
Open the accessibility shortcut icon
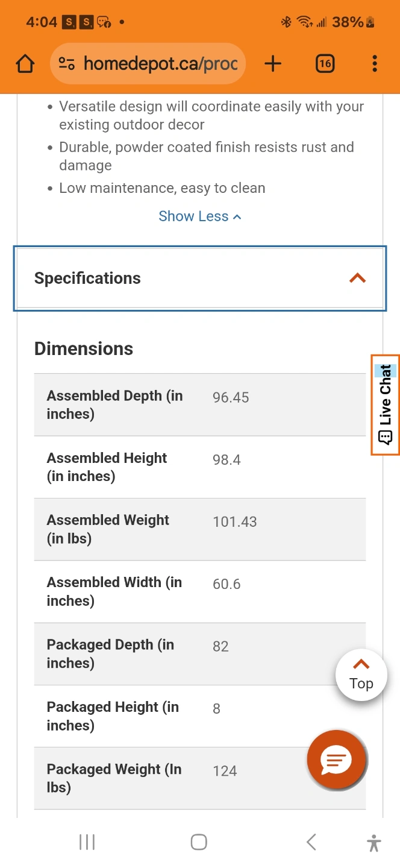(374, 843)
